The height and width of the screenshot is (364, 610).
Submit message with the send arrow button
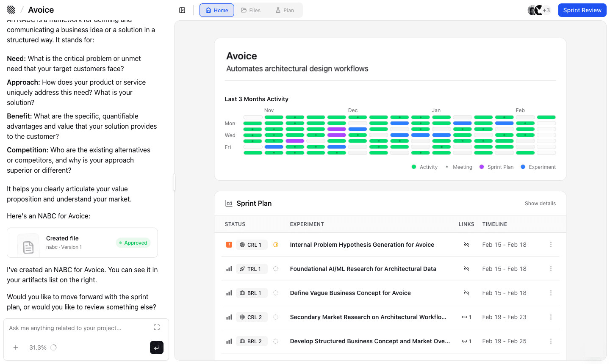point(156,347)
